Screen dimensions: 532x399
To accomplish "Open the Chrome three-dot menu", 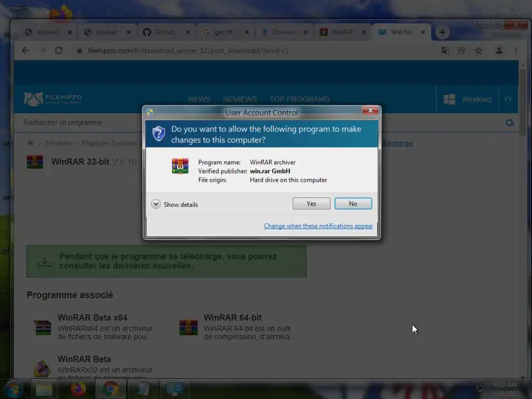I will click(x=516, y=50).
